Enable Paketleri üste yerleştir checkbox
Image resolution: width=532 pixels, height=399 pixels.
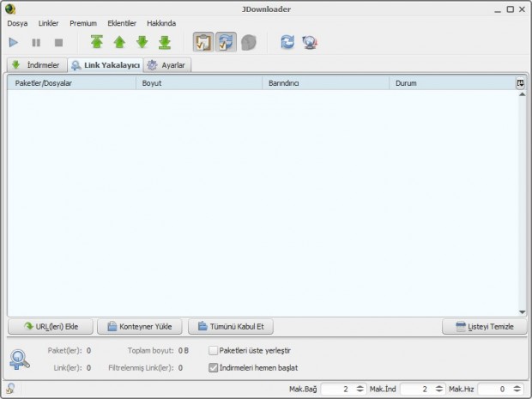coord(213,350)
